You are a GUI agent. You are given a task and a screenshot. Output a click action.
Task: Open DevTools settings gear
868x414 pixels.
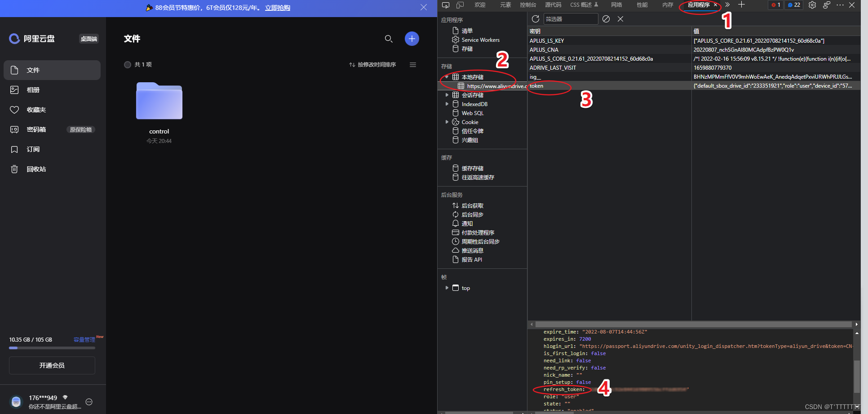tap(812, 5)
